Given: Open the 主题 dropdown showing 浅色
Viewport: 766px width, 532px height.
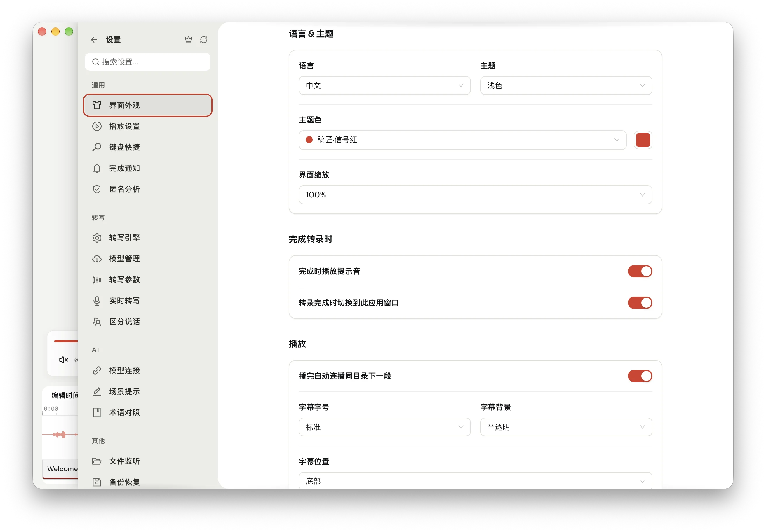Looking at the screenshot, I should coord(566,85).
